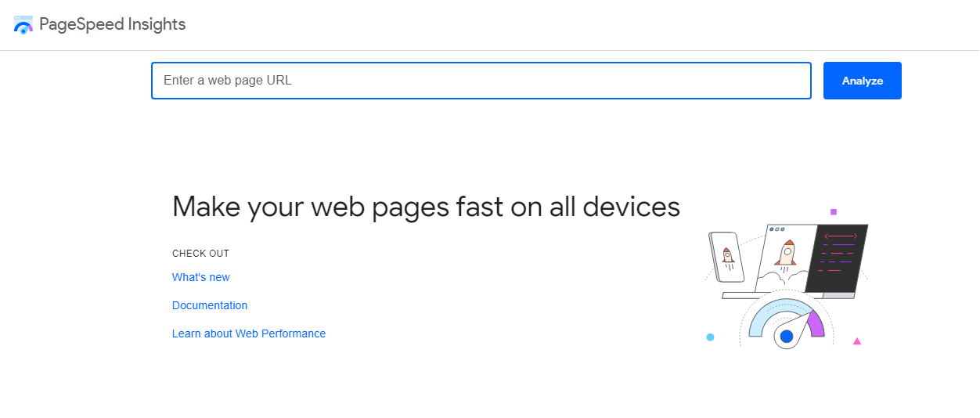Click the purple segment of the speedometer gauge
The width and height of the screenshot is (980, 418).
coord(816,323)
